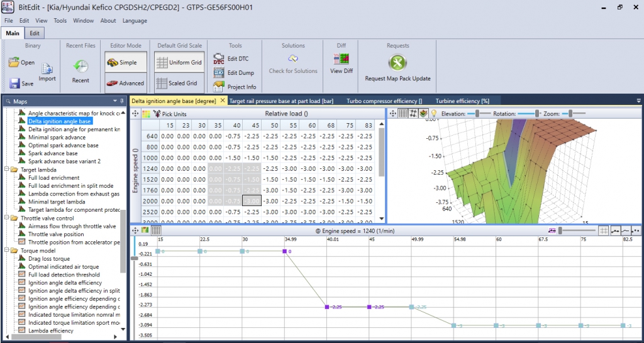Select Simple editor mode
Viewport: 644px width, 343px height.
[126, 63]
